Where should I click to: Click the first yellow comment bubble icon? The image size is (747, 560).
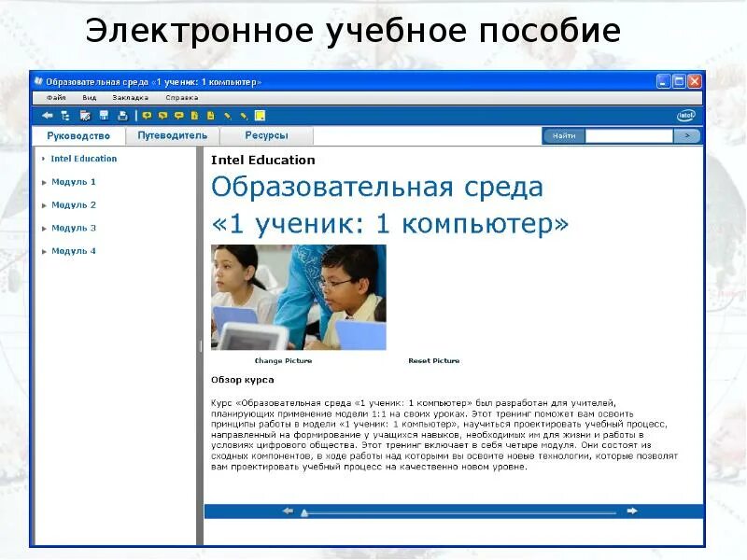click(147, 115)
